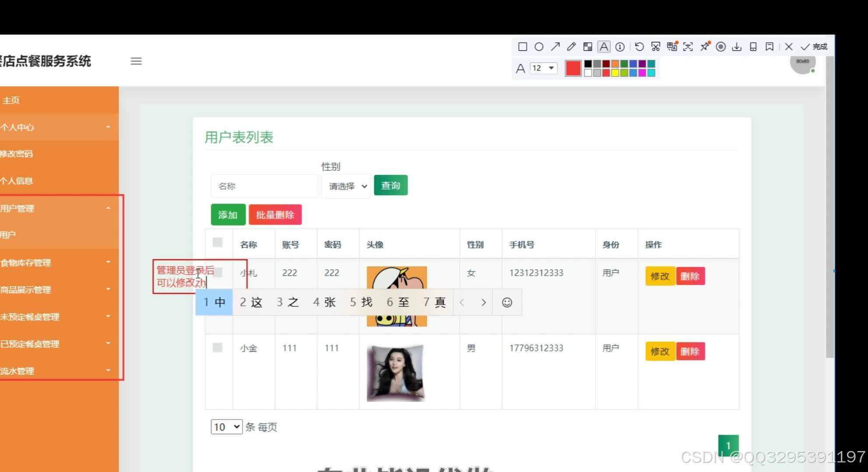Collapse the 用户管理 sidebar section
This screenshot has width=868, height=472.
pos(59,208)
